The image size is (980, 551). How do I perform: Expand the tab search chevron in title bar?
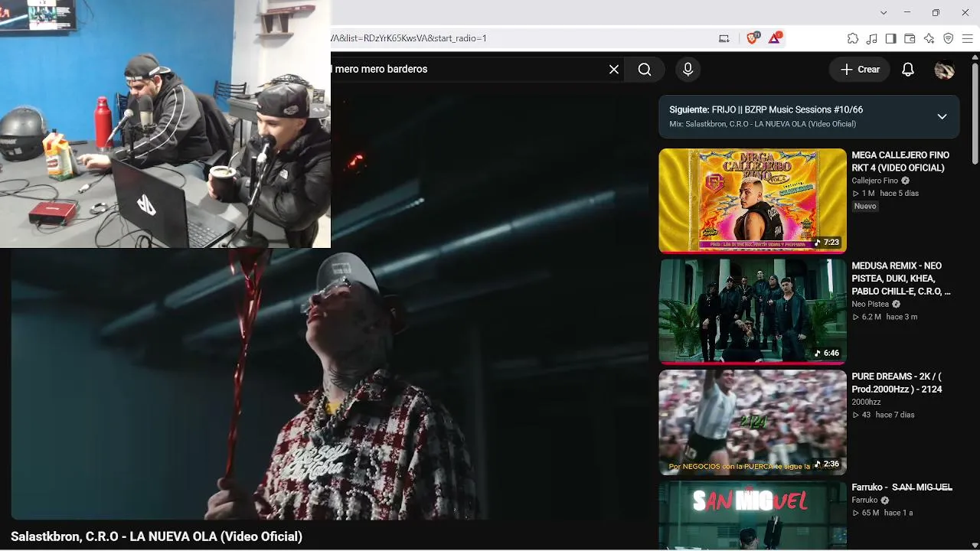point(884,13)
